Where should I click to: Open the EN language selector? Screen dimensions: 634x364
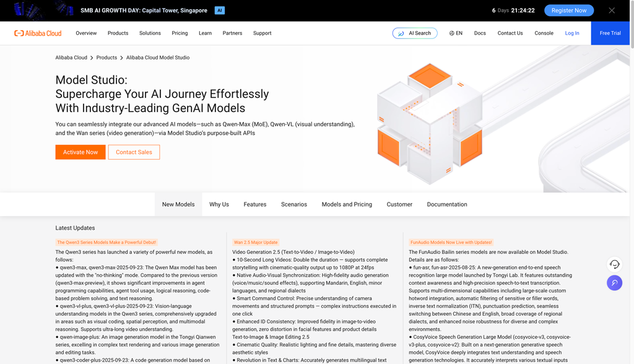click(456, 33)
